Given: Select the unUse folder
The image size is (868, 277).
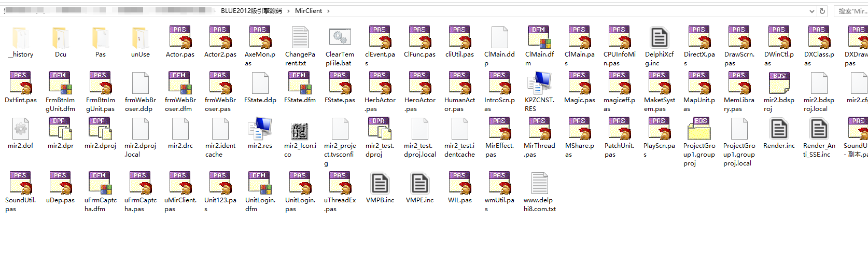Looking at the screenshot, I should point(140,39).
